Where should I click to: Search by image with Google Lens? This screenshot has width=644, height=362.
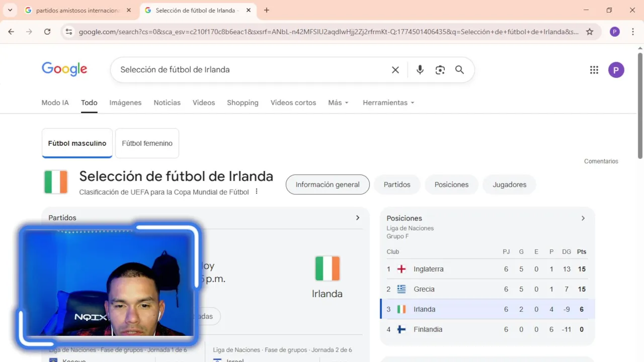(440, 70)
